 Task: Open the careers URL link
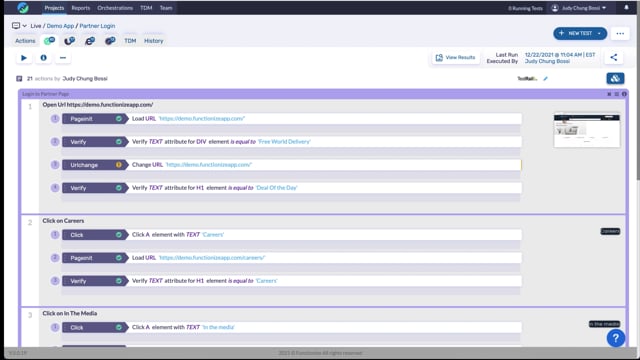click(212, 258)
